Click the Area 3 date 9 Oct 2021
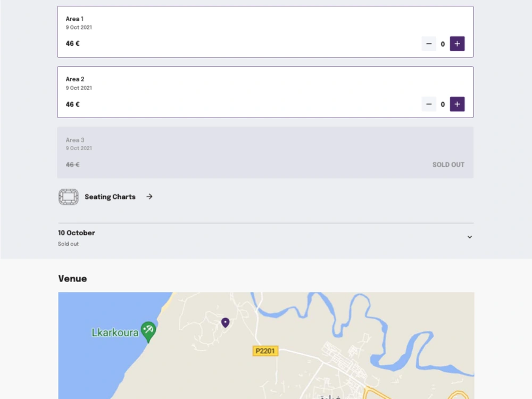The image size is (532, 399). pos(79,148)
